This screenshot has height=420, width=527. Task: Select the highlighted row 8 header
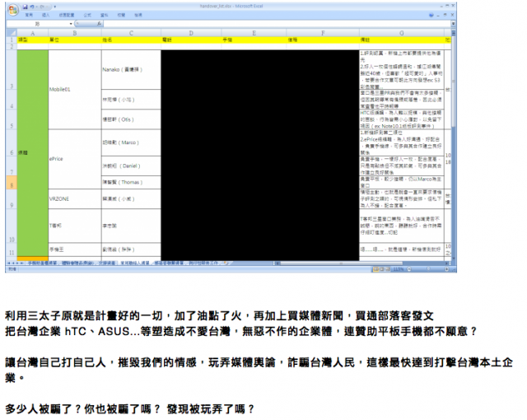click(12, 183)
